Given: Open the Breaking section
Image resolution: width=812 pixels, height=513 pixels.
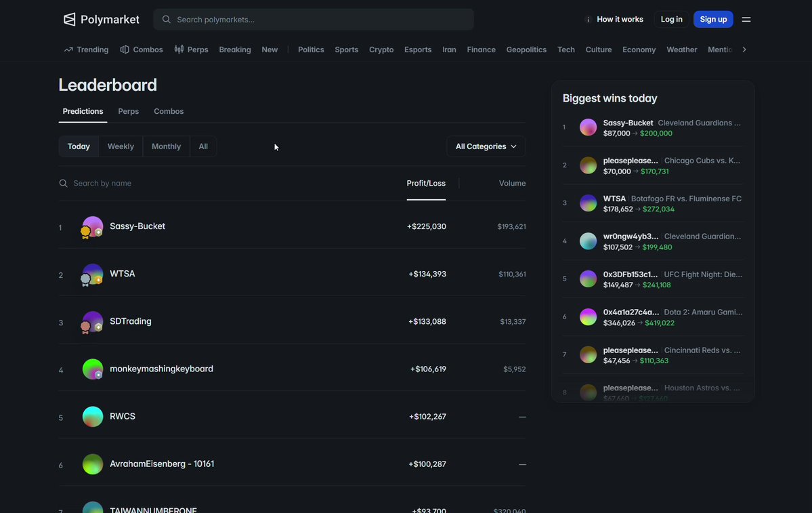Looking at the screenshot, I should (x=234, y=49).
